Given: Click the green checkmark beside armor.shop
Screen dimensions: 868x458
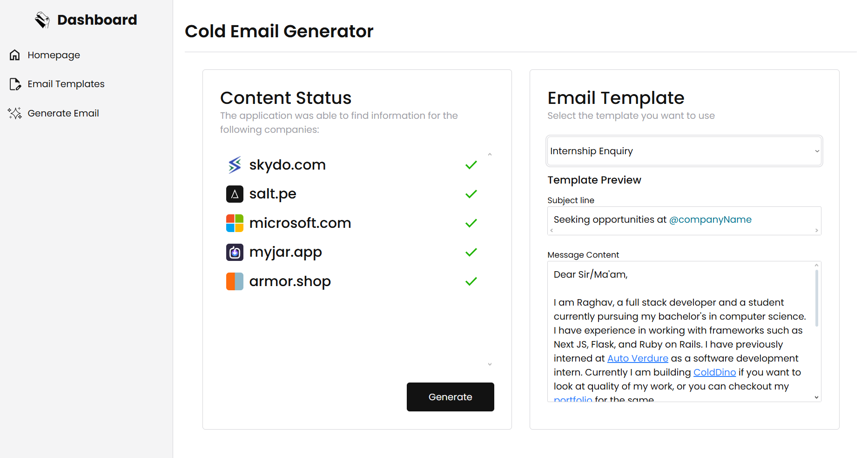Looking at the screenshot, I should (471, 281).
